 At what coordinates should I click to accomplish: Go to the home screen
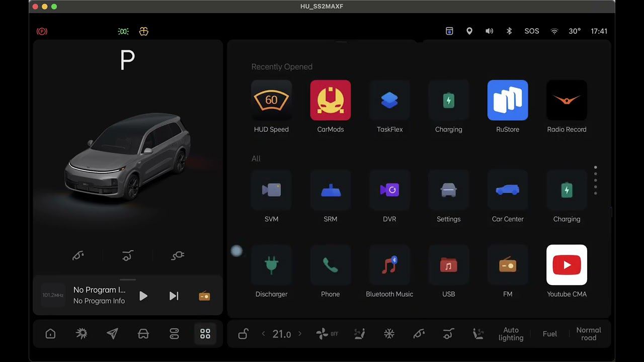[50, 334]
